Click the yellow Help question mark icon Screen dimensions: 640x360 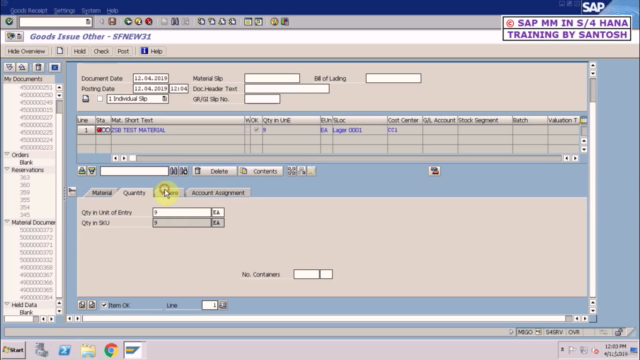pyautogui.click(x=274, y=22)
